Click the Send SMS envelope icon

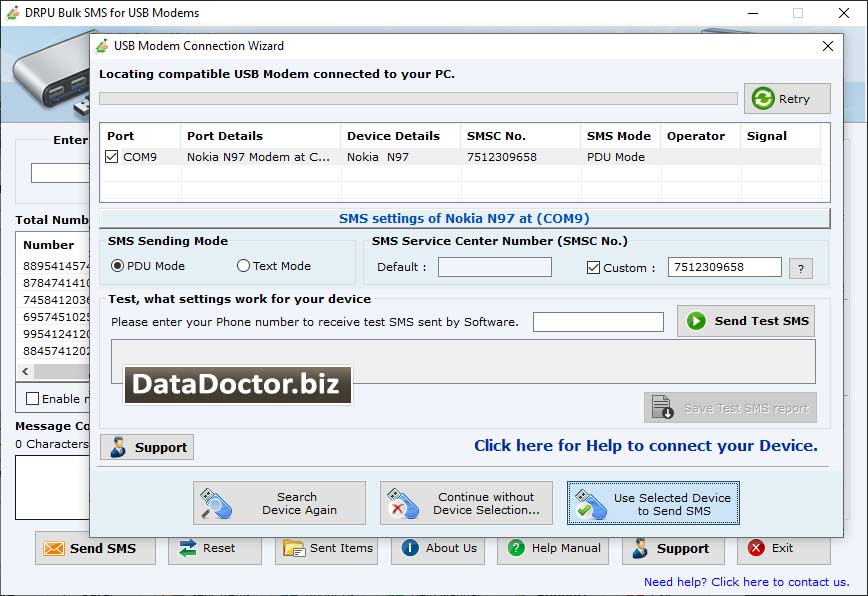[52, 548]
